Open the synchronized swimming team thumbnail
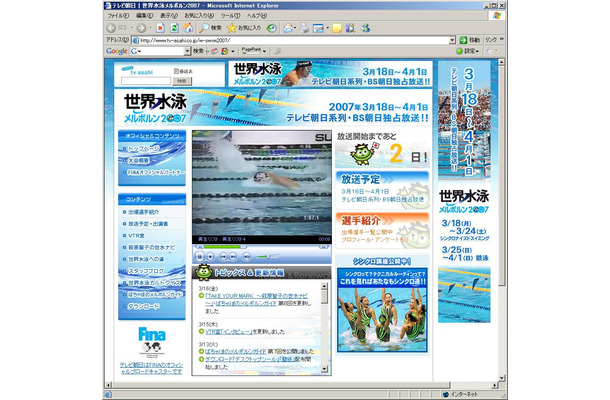Image resolution: width=610 pixels, height=400 pixels. [x=382, y=310]
